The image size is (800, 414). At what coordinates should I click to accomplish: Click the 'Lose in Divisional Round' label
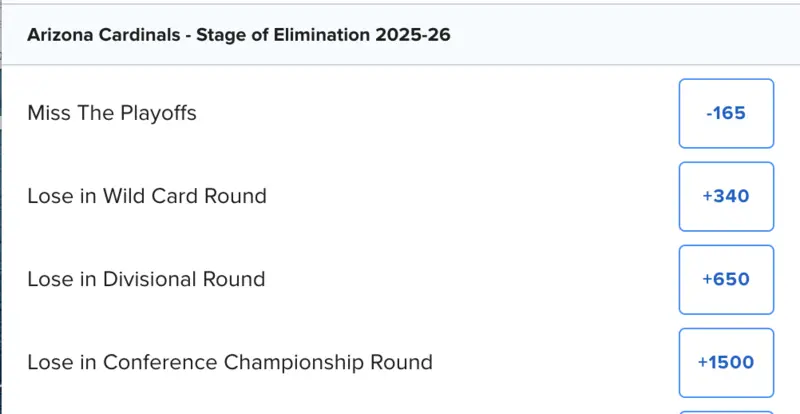[x=146, y=279]
